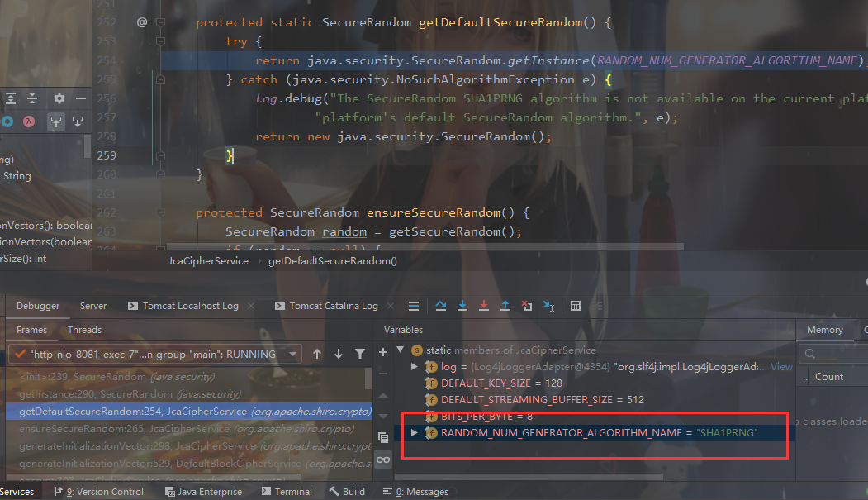This screenshot has height=500, width=868.
Task: Toggle the show watches glasses icon
Action: click(383, 460)
